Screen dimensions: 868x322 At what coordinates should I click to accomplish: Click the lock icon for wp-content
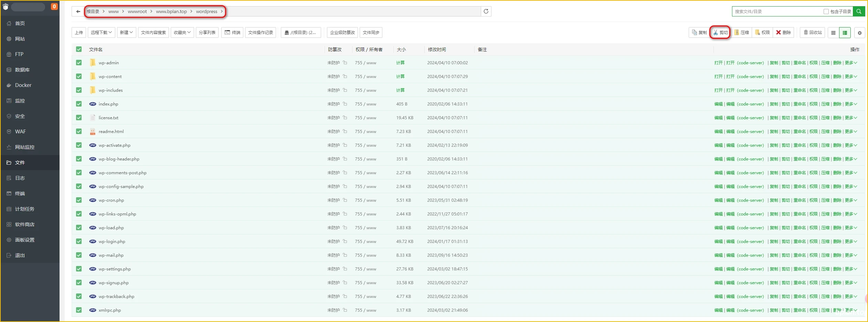(345, 76)
